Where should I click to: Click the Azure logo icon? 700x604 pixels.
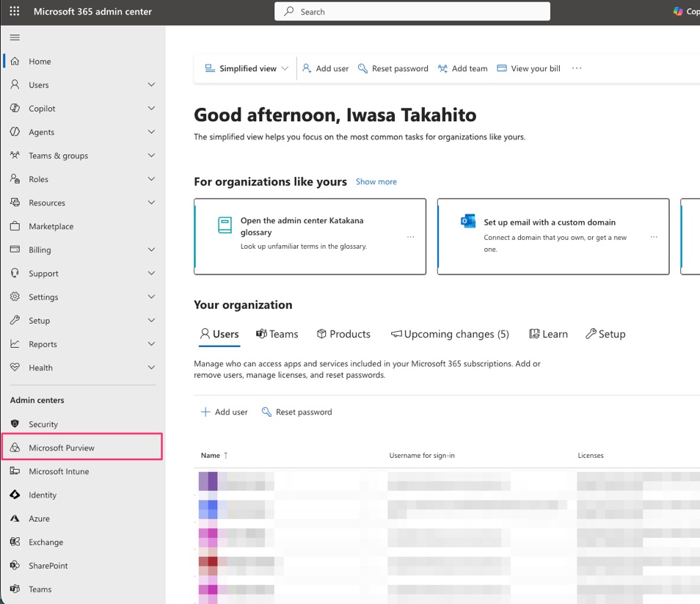click(15, 518)
